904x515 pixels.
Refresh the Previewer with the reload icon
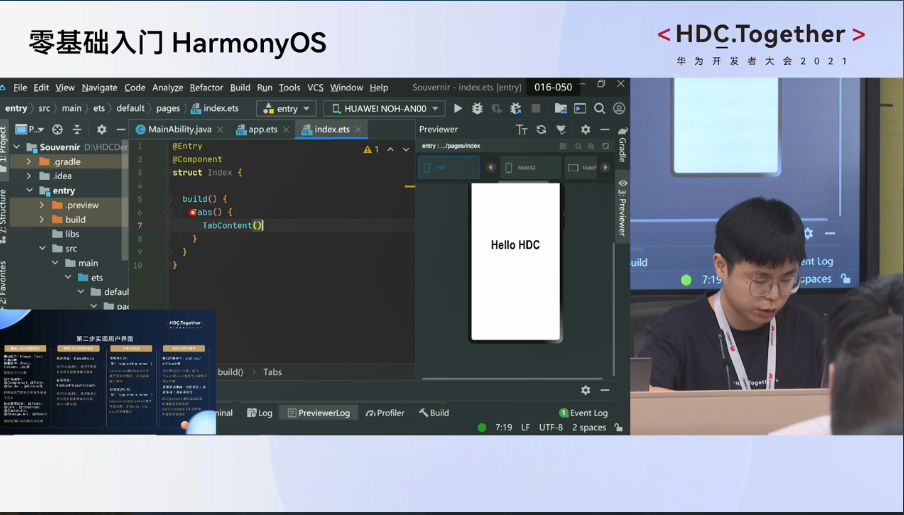coord(541,129)
